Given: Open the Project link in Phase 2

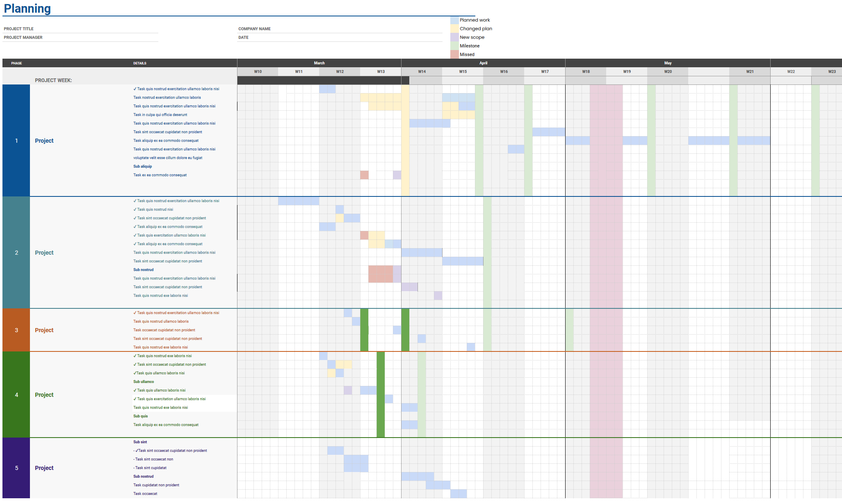Looking at the screenshot, I should (44, 252).
